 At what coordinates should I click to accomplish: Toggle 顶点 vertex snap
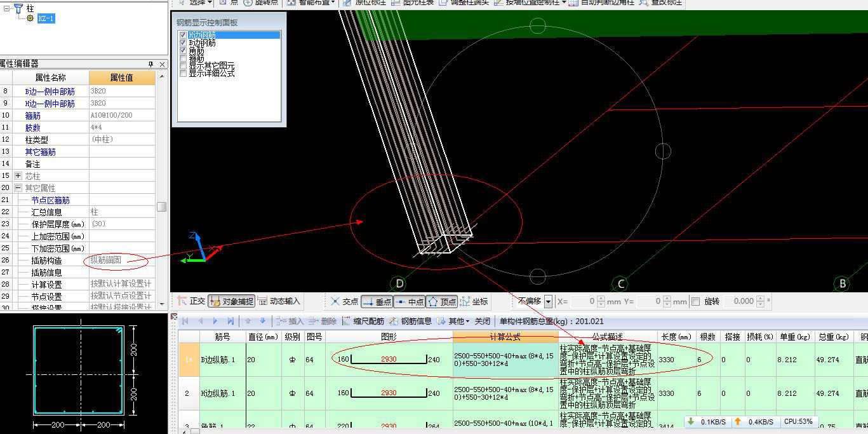point(442,301)
